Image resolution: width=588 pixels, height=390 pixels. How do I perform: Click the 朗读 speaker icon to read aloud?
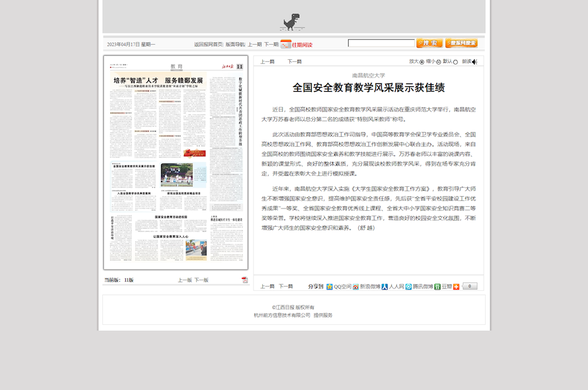(473, 61)
